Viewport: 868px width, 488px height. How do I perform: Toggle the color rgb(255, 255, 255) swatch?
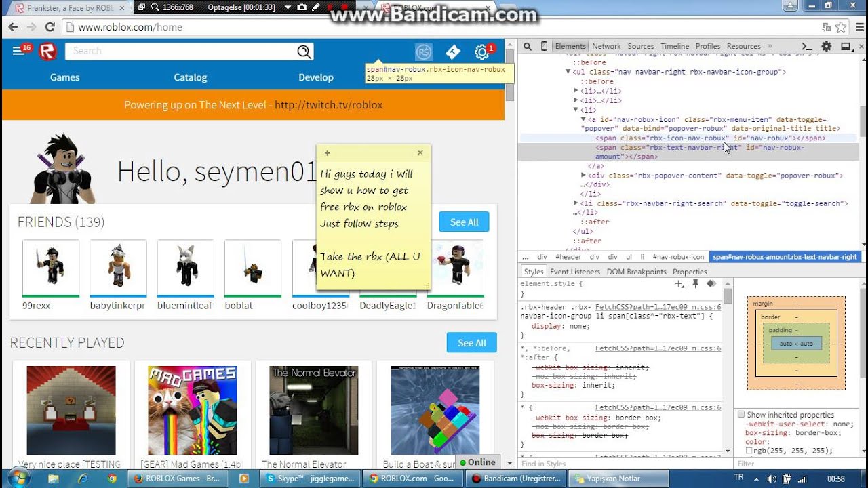749,451
